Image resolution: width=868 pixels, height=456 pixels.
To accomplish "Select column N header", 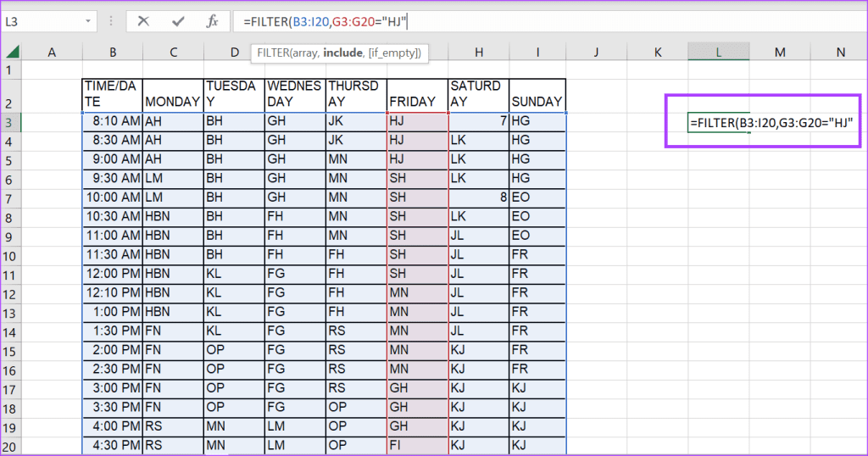I will [x=840, y=53].
